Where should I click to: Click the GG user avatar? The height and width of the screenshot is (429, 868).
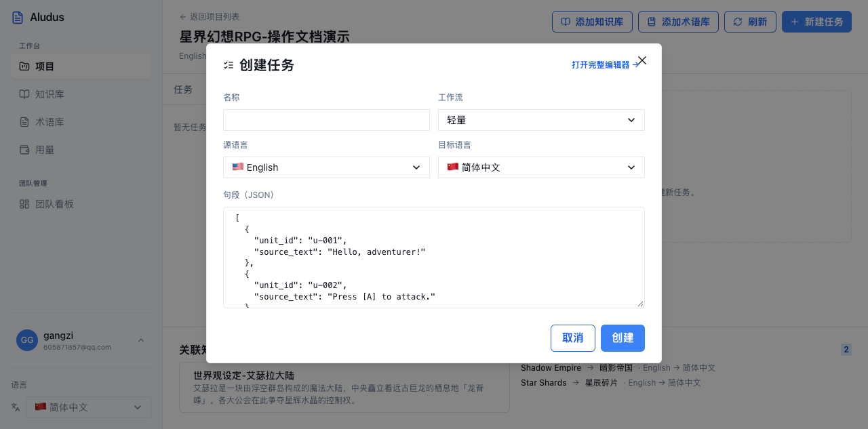click(x=27, y=340)
